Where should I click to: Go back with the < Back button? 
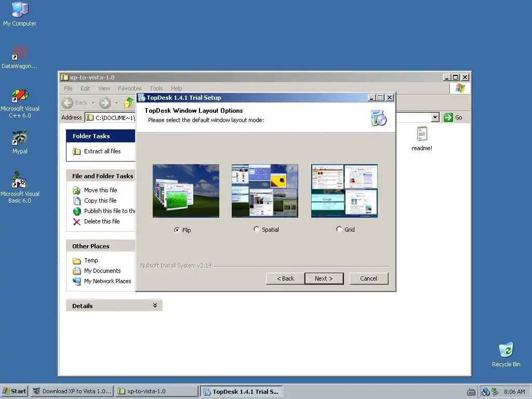click(285, 278)
